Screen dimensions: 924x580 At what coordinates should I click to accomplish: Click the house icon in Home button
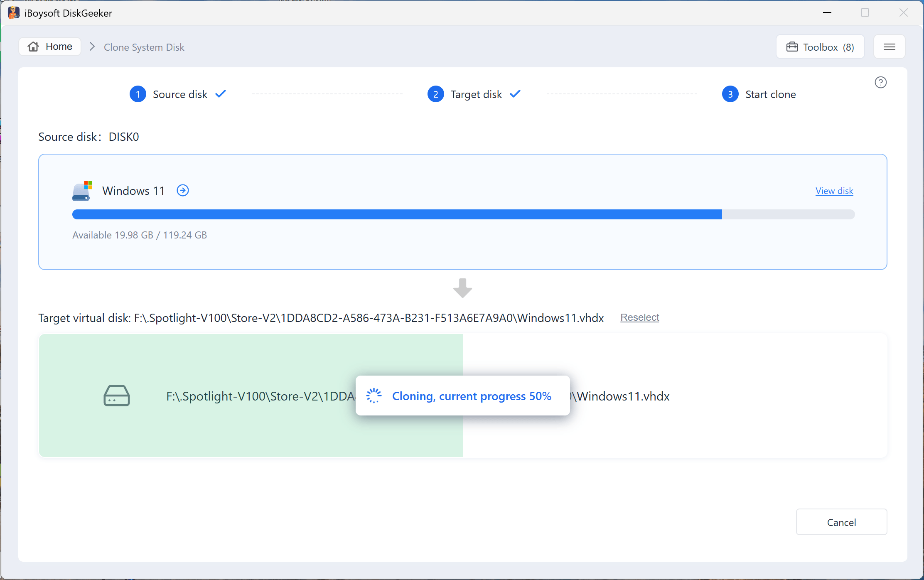[33, 47]
